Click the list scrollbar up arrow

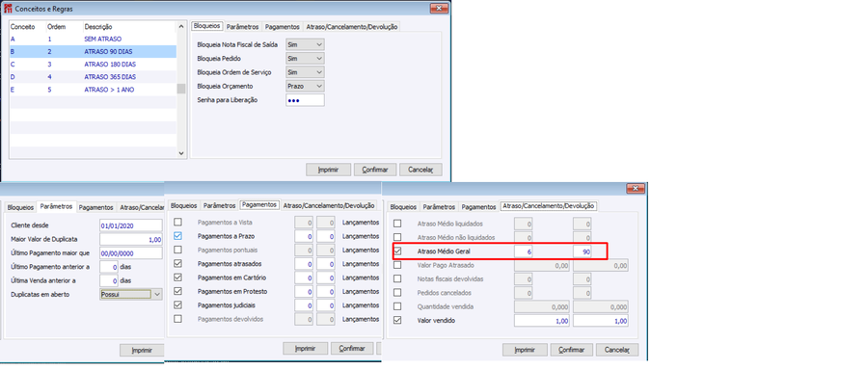(x=181, y=27)
